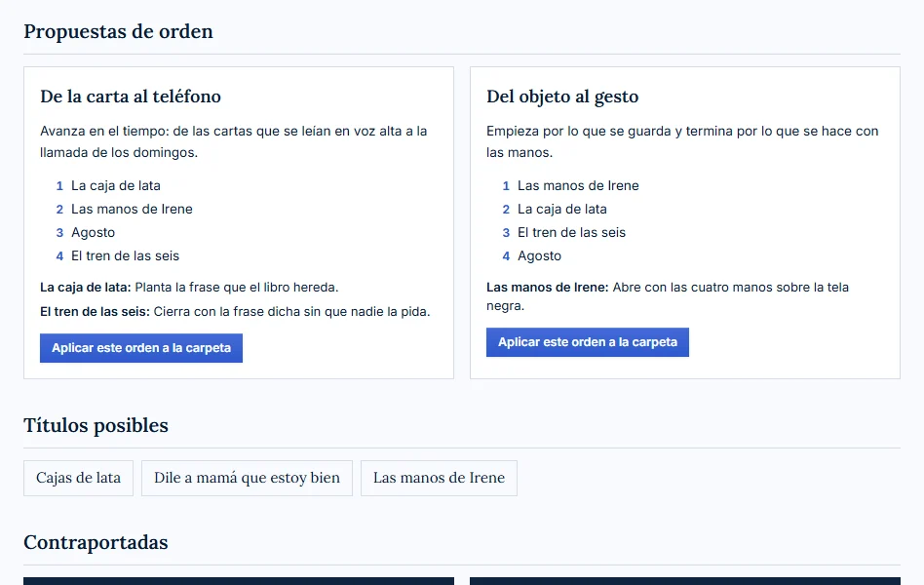
Task: Click the description starting 'Avanza en el tiempo'
Action: coord(233,141)
